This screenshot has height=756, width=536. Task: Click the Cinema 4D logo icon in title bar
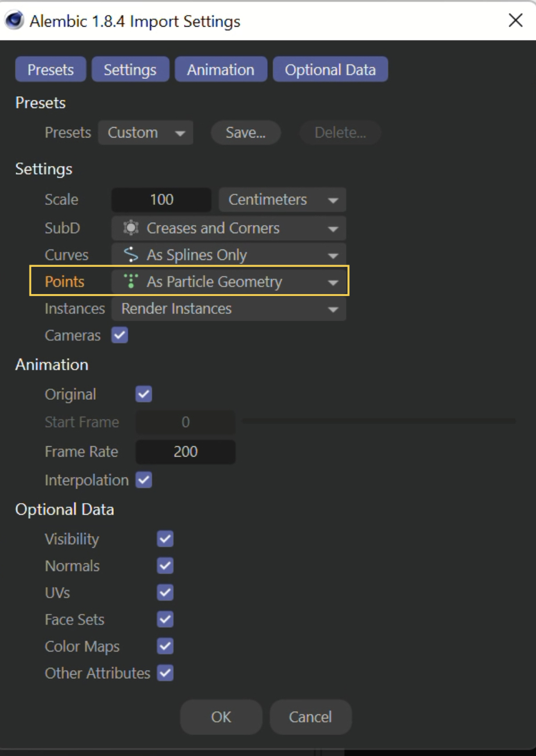(14, 21)
